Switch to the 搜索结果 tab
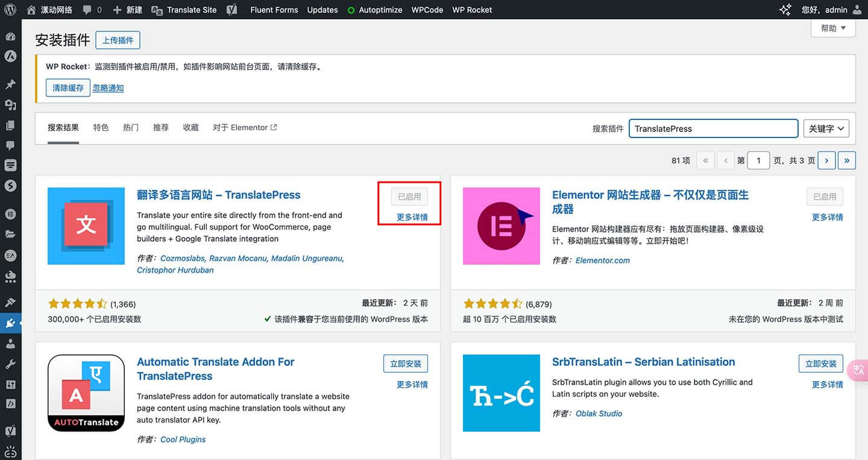The image size is (868, 460). [63, 128]
